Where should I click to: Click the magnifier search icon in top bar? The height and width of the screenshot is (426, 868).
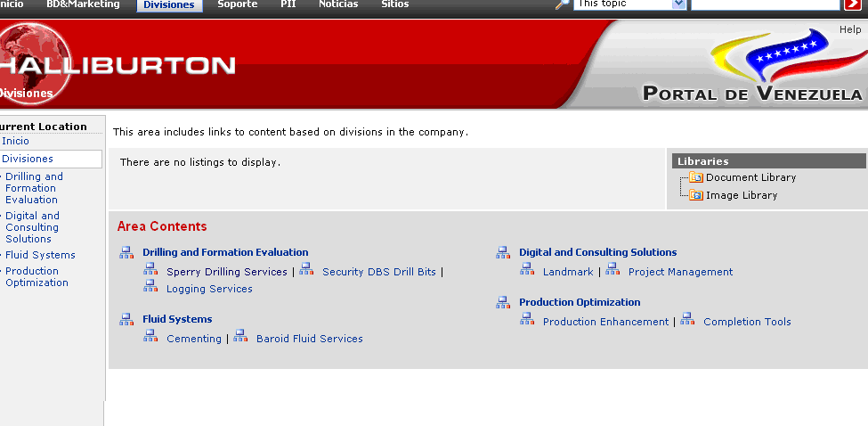(x=563, y=4)
